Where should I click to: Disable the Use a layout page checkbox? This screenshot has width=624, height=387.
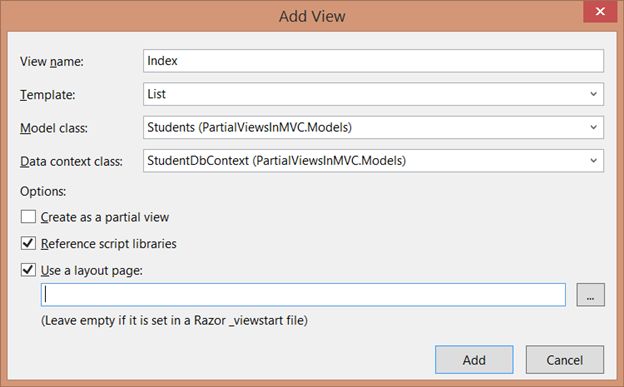click(28, 270)
